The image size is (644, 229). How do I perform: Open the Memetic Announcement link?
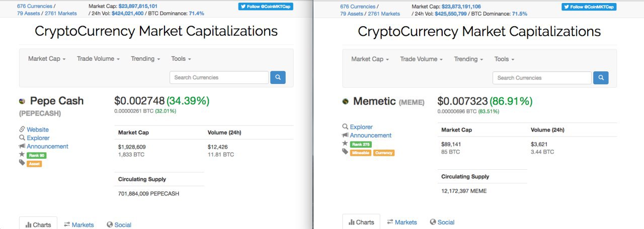pos(371,135)
